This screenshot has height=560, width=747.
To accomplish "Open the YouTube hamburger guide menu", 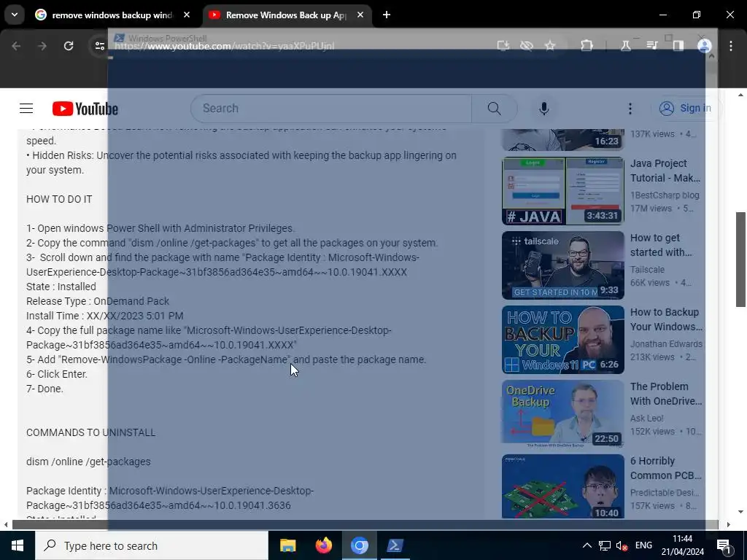I will coord(26,109).
